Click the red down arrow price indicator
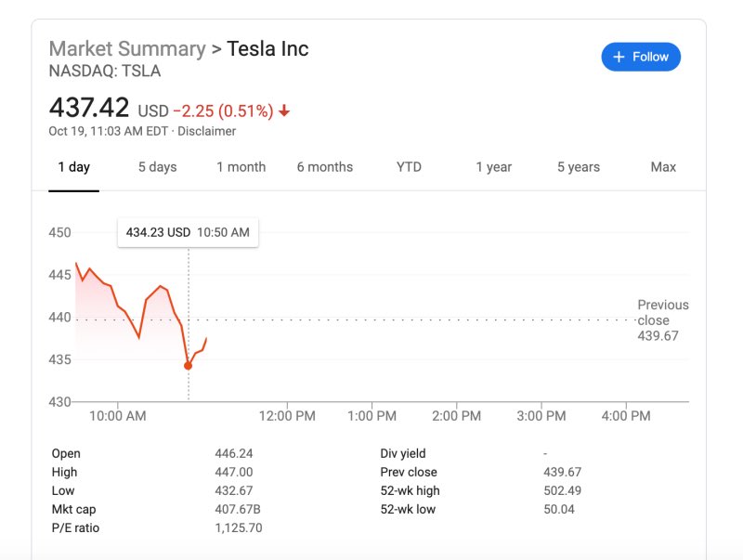 coord(284,111)
